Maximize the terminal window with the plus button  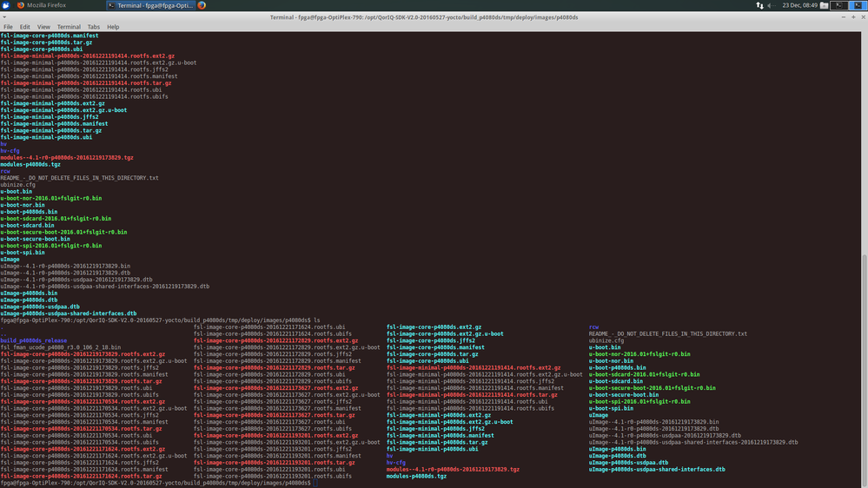853,17
